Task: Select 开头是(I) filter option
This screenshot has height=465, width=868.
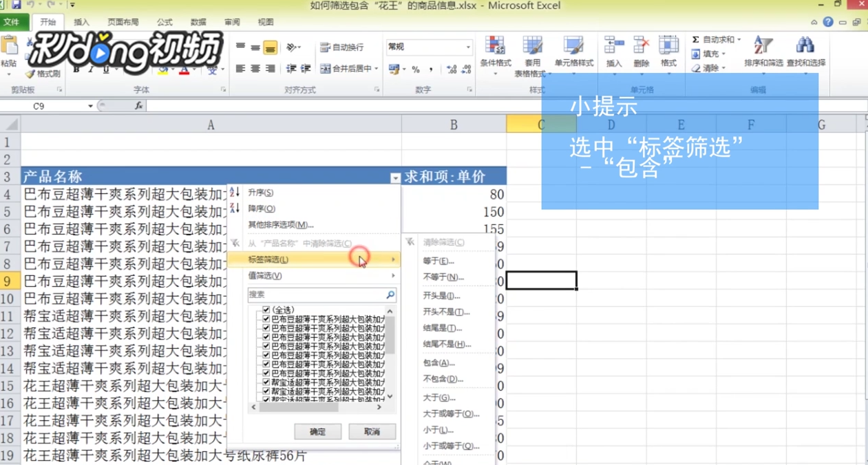Action: pos(441,295)
